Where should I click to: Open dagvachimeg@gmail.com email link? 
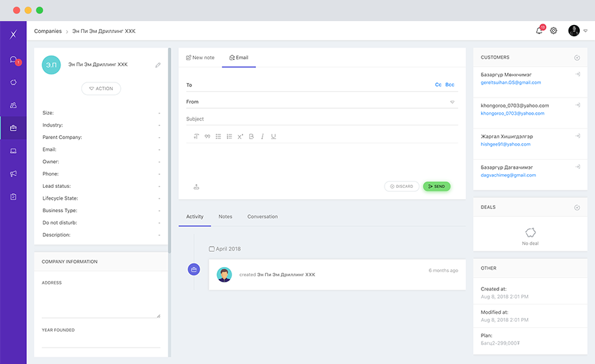pos(508,175)
